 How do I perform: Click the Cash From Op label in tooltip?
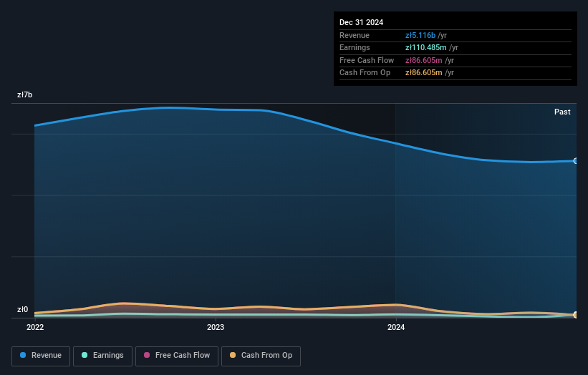coord(365,73)
